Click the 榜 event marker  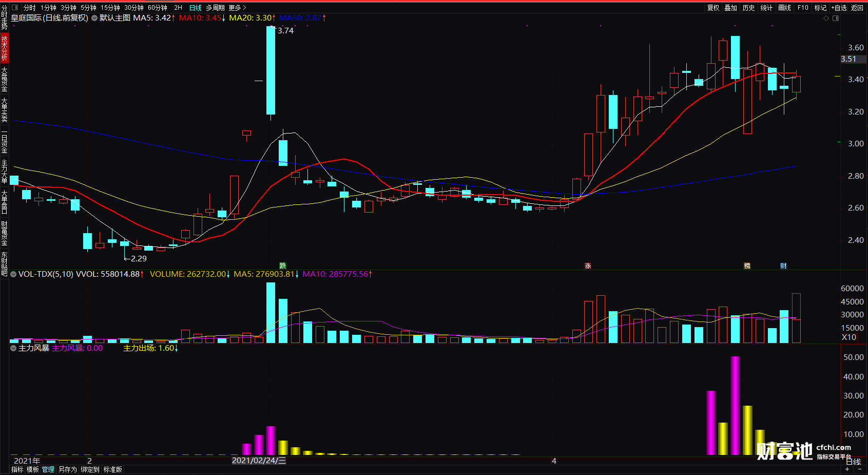coord(747,265)
